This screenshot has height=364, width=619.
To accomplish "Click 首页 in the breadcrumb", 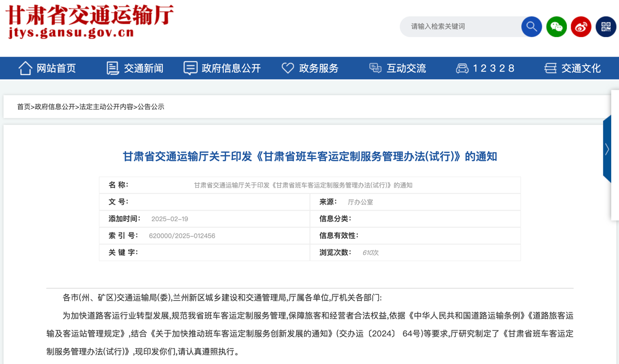I will pos(23,107).
